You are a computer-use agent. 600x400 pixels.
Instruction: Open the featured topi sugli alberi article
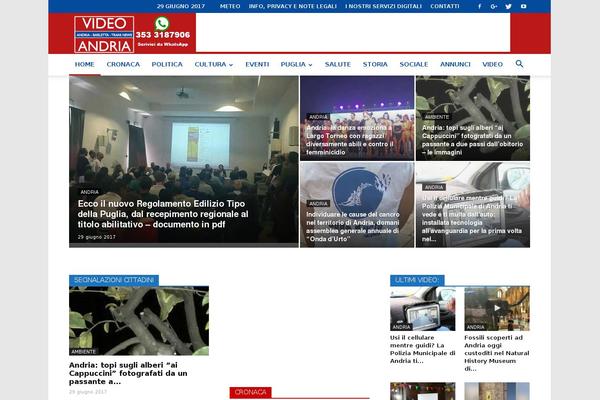[472, 140]
